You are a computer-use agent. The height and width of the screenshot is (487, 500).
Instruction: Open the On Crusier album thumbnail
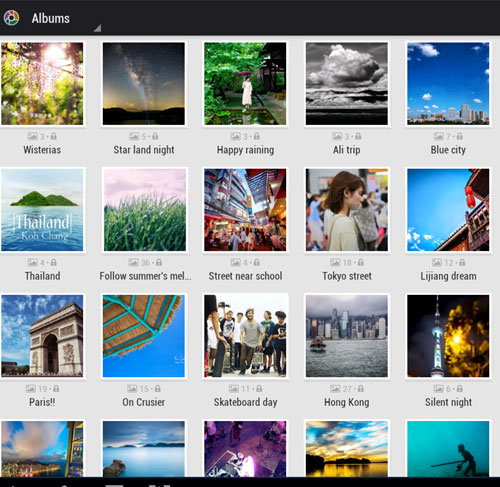click(144, 336)
